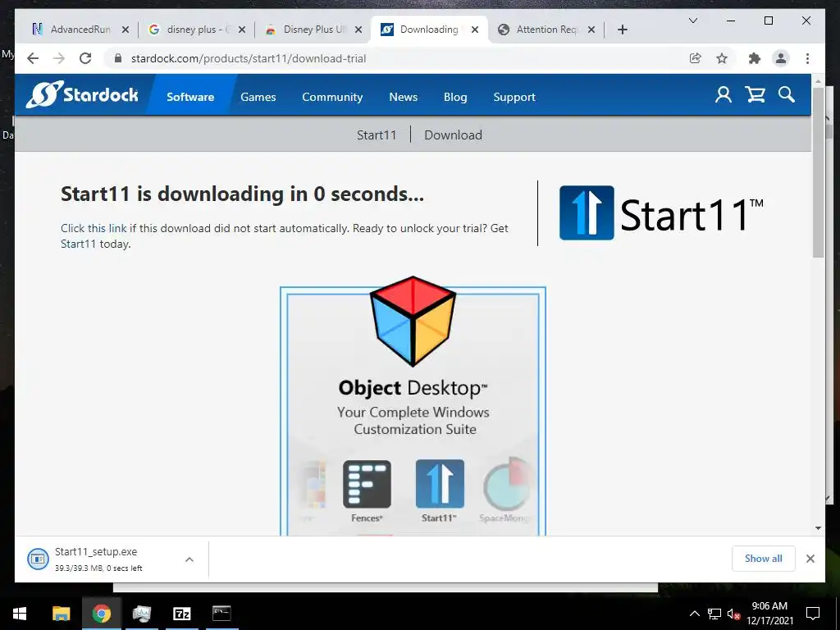Image resolution: width=840 pixels, height=630 pixels.
Task: Click the taskbar clock showing 9:06 AM
Action: tap(769, 614)
